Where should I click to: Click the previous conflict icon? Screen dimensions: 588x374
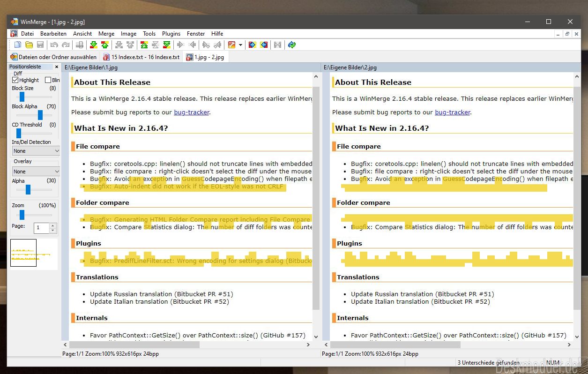[130, 45]
